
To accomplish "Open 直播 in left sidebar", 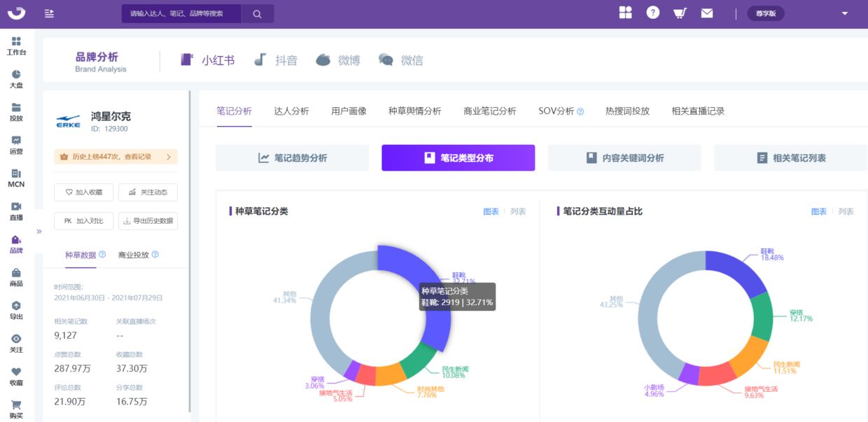I will click(x=16, y=211).
